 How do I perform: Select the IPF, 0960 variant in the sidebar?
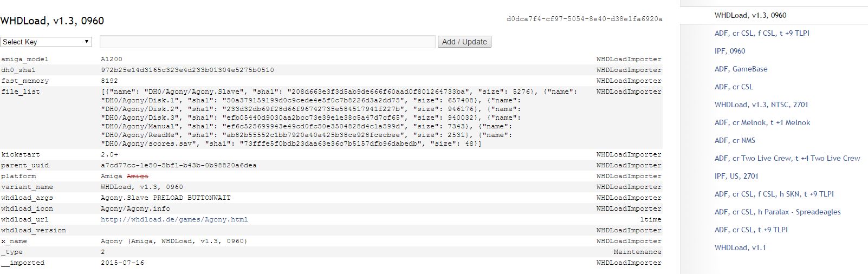click(x=730, y=51)
